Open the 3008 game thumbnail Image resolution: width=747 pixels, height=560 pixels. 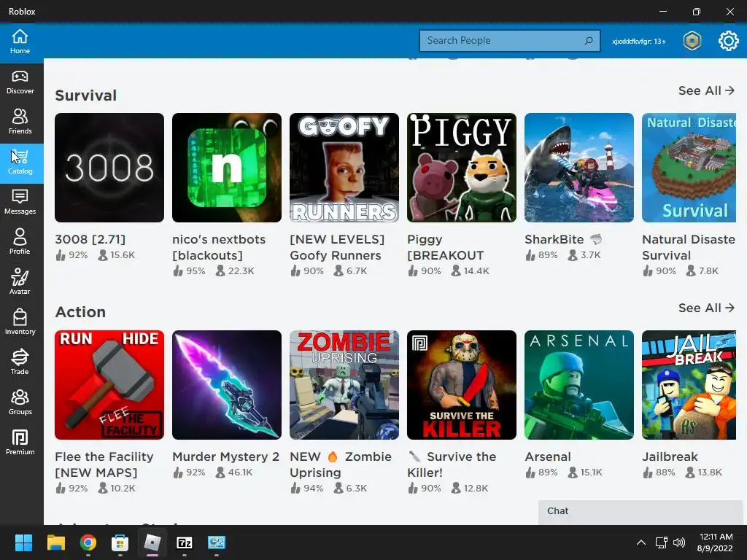109,168
